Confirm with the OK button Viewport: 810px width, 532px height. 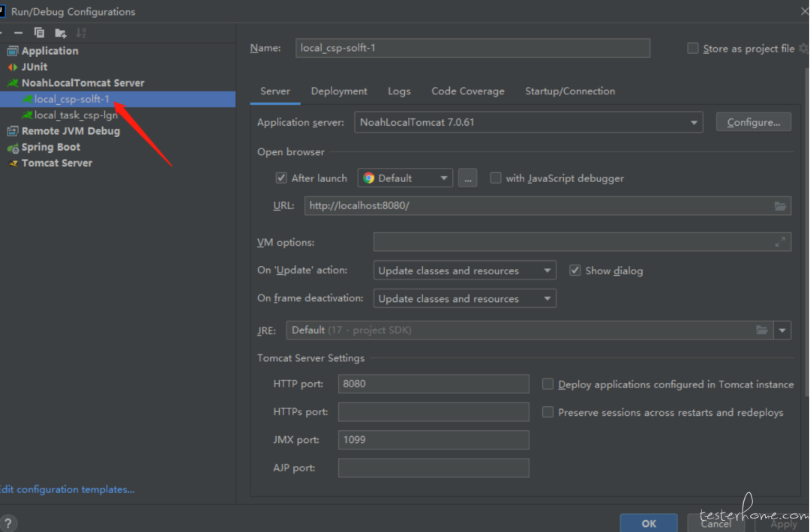pyautogui.click(x=649, y=523)
